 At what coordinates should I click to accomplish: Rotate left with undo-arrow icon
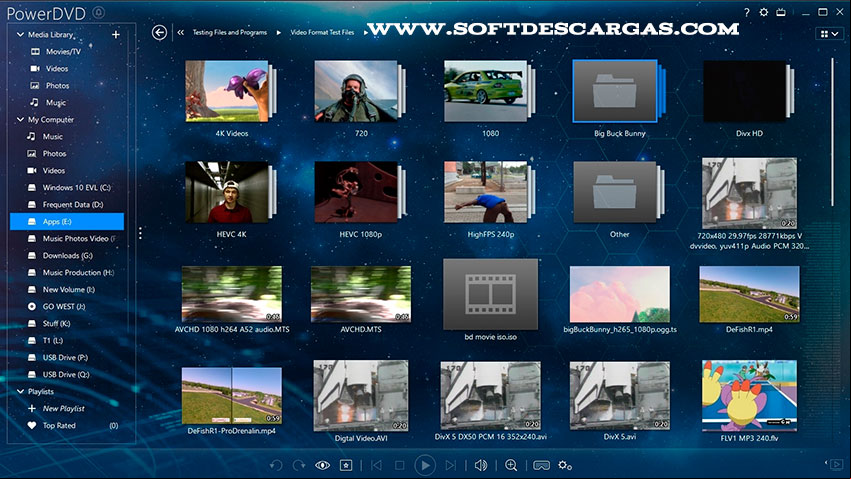[276, 465]
